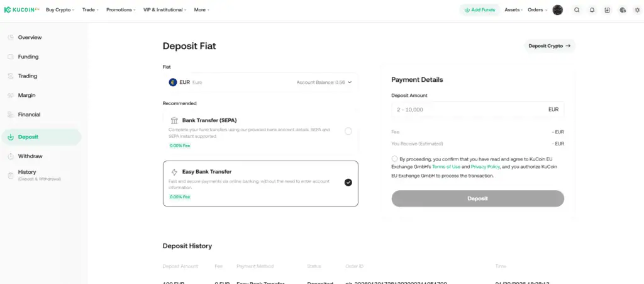
Task: Select the Easy Bank Transfer radio option
Action: click(x=348, y=183)
